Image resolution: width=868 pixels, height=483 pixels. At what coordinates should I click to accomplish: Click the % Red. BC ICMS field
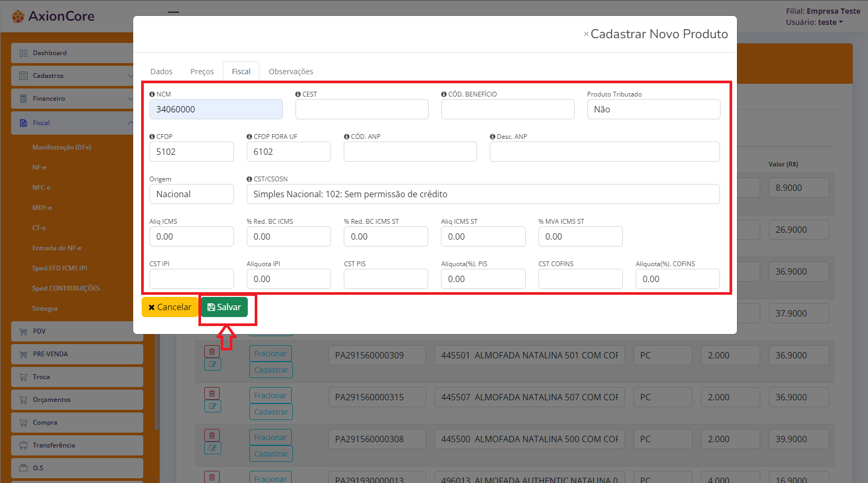289,236
